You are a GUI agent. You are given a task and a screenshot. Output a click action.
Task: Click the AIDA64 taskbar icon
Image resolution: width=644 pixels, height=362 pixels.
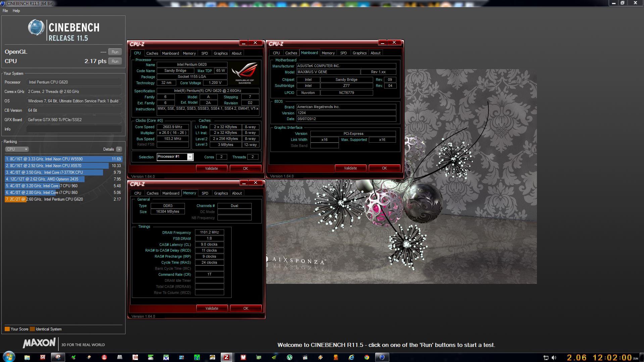[x=43, y=357]
